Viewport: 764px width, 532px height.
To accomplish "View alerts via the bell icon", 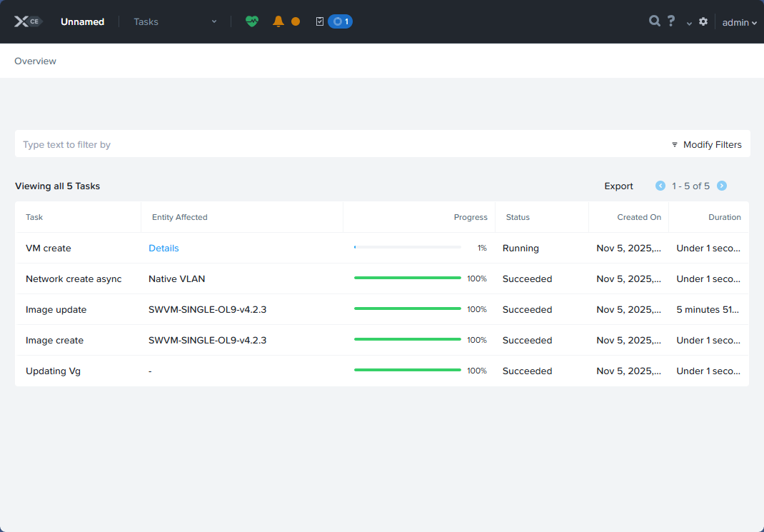I will click(278, 21).
